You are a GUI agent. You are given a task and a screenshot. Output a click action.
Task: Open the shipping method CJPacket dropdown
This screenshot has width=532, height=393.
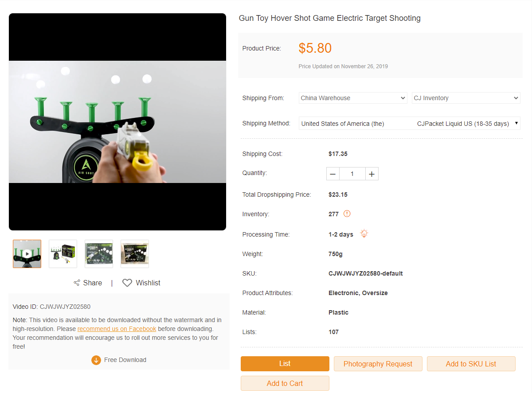coord(410,124)
